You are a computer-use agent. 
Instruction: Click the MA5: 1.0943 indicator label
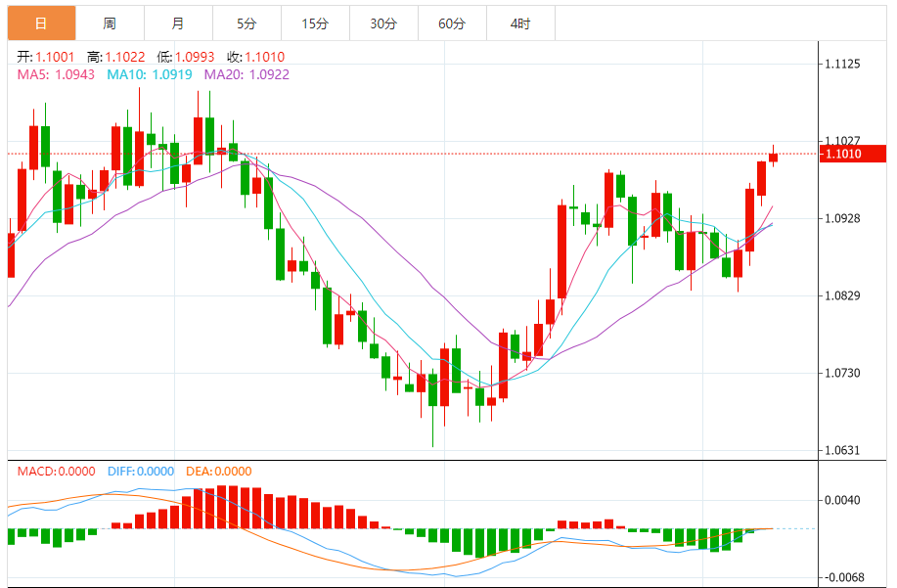[56, 75]
